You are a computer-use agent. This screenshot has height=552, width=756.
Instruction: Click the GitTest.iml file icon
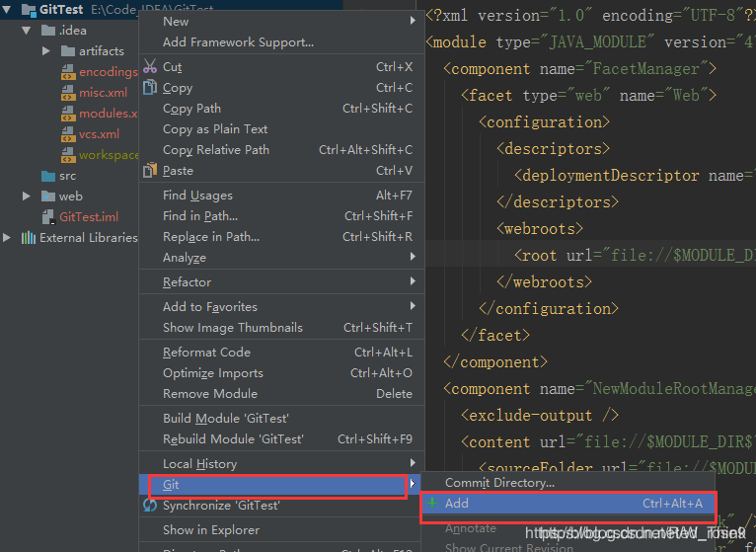click(x=48, y=217)
